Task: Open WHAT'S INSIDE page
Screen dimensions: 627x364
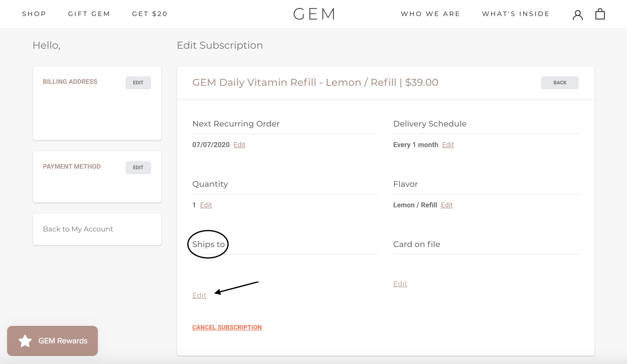Action: point(516,14)
